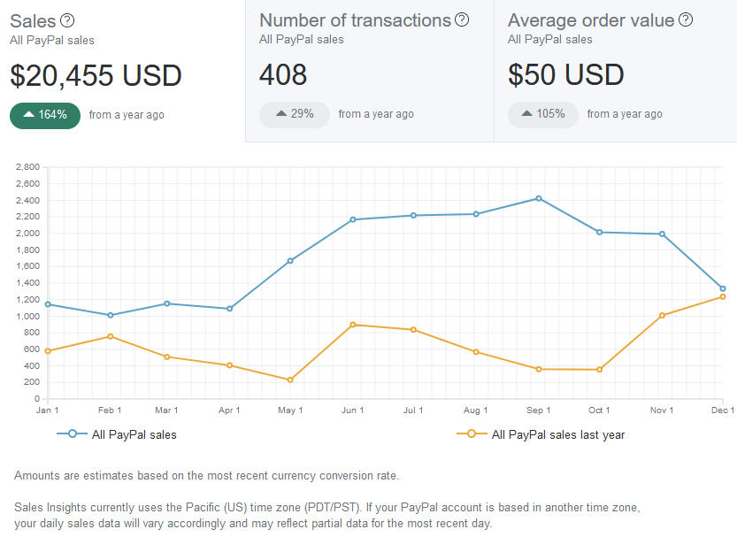Click the blue Dec 1 data point
This screenshot has height=560, width=737.
(723, 288)
